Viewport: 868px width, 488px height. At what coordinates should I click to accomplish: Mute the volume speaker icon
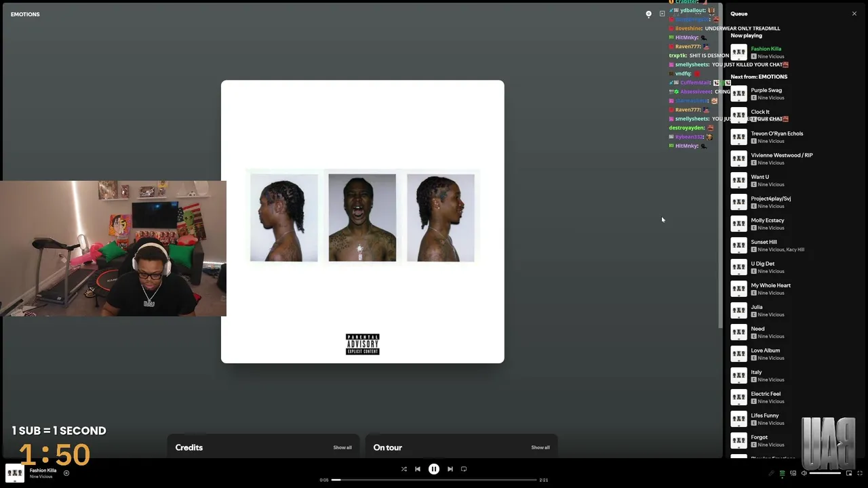click(804, 473)
